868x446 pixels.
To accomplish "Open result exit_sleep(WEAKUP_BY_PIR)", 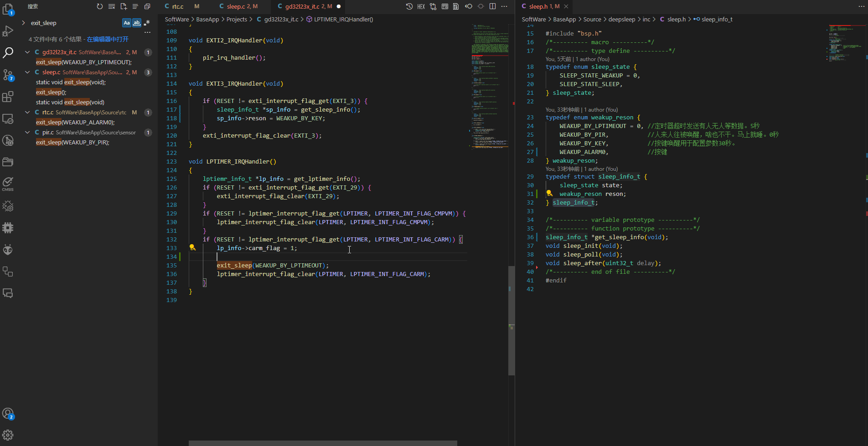I will 72,142.
